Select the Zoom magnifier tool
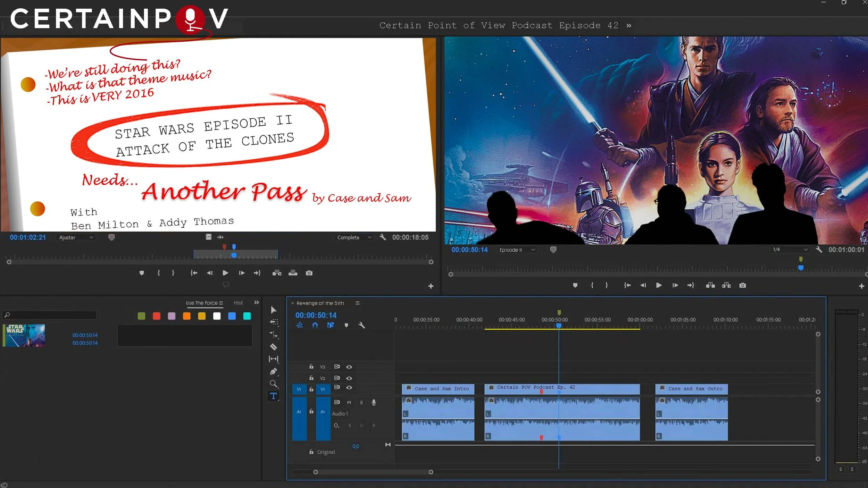The width and height of the screenshot is (868, 488). (274, 384)
